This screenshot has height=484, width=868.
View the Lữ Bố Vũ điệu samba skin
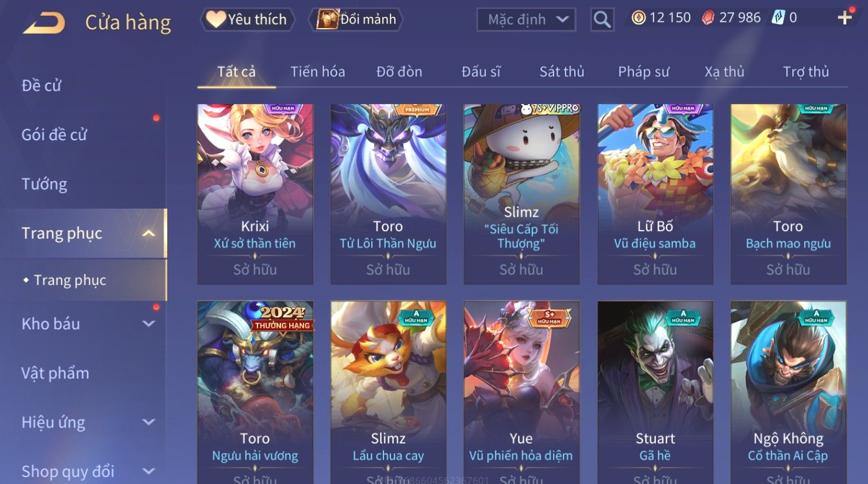point(655,194)
